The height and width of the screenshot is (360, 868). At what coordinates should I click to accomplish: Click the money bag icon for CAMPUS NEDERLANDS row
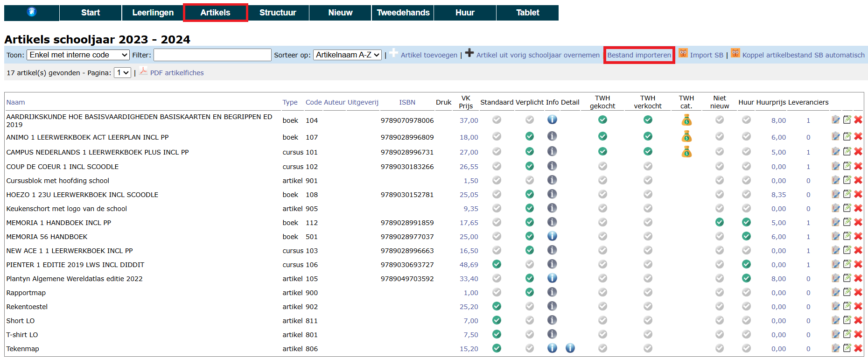coord(686,151)
